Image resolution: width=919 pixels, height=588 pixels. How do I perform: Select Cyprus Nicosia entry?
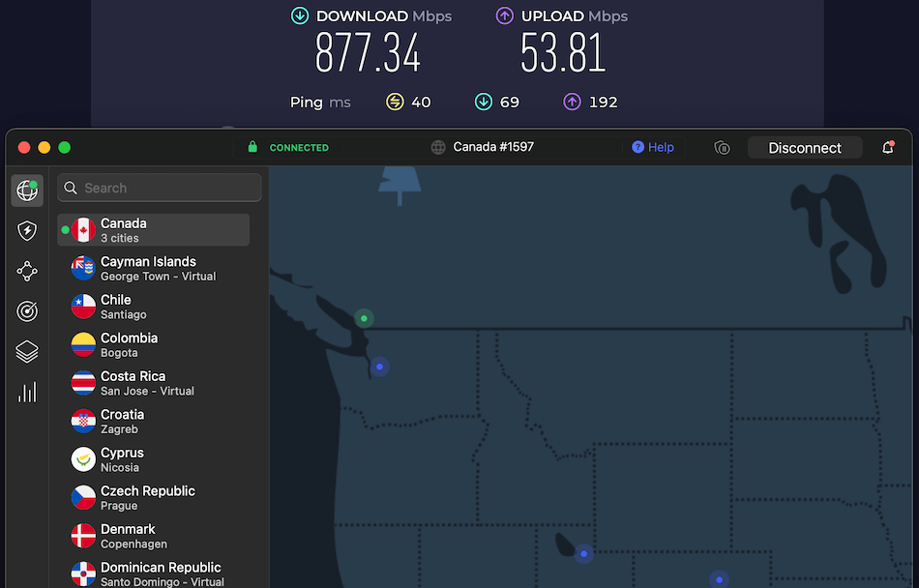pos(154,459)
